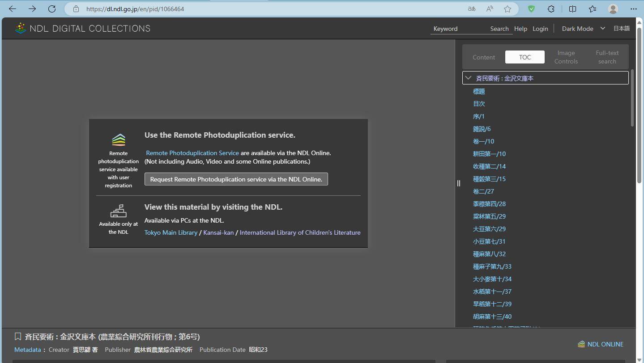This screenshot has height=363, width=644.
Task: Open browser settings and more menu
Action: (x=634, y=9)
